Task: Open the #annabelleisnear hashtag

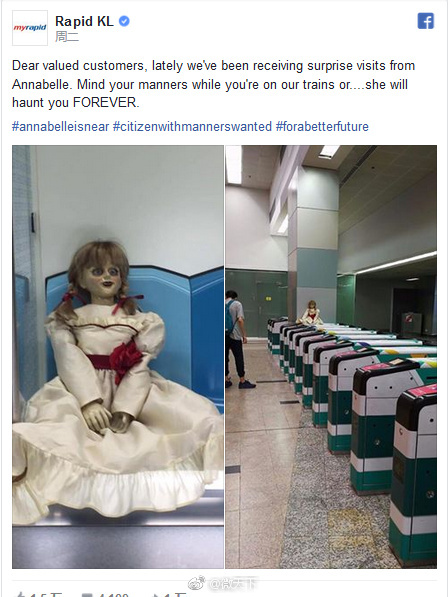Action: [x=61, y=126]
